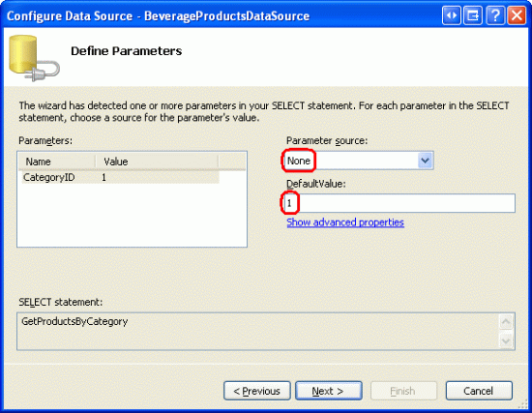This screenshot has height=413, width=532.
Task: Click the up arrow in the SELECT statement scrollbar
Action: [x=506, y=322]
